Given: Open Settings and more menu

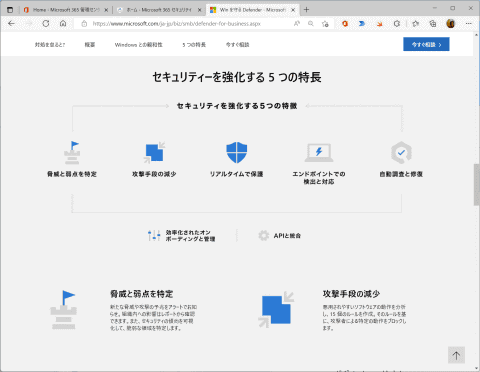Looking at the screenshot, I should pos(469,24).
